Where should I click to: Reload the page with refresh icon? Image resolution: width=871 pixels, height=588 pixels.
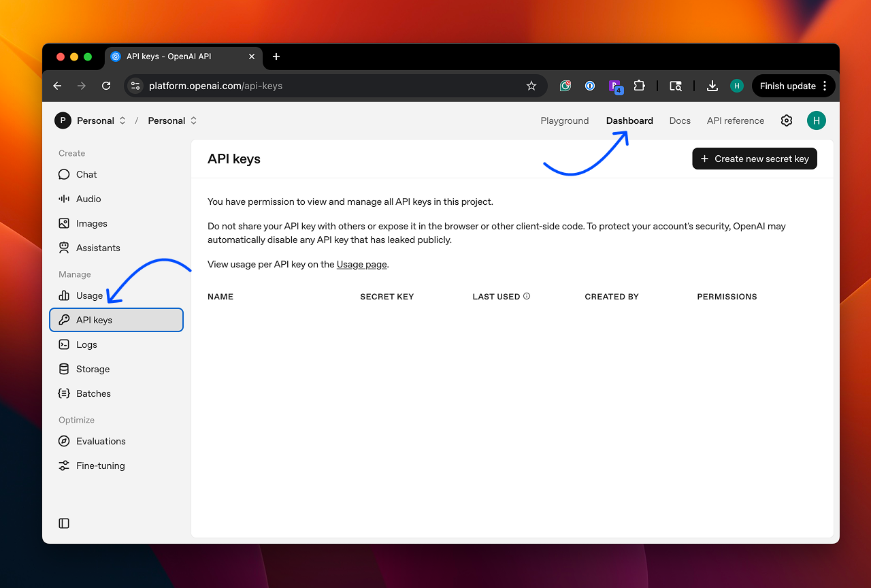point(106,86)
